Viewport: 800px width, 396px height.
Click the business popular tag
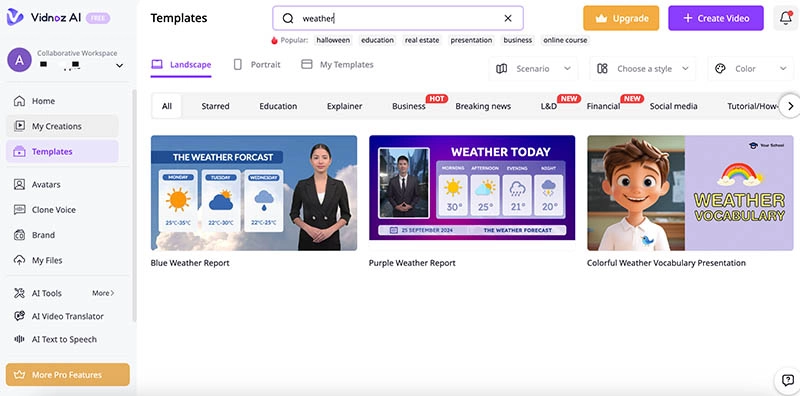517,40
